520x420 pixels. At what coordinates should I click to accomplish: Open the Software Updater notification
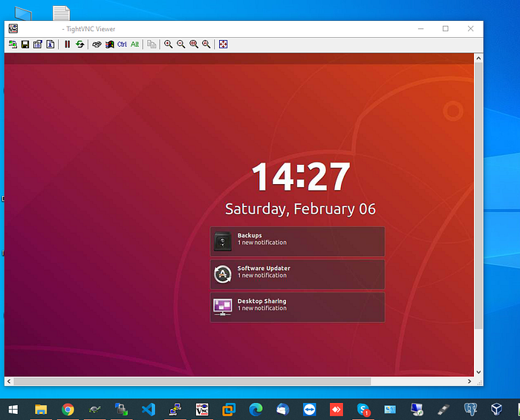(x=297, y=275)
